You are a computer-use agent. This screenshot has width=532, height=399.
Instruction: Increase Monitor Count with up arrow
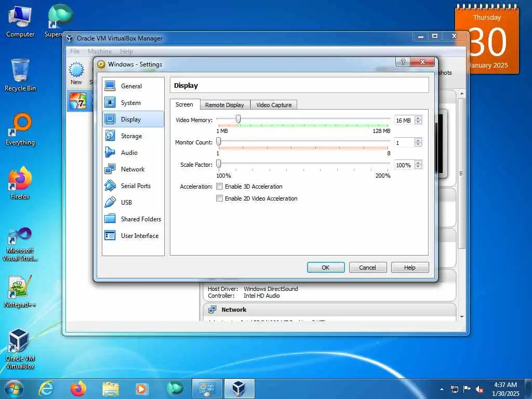(418, 140)
